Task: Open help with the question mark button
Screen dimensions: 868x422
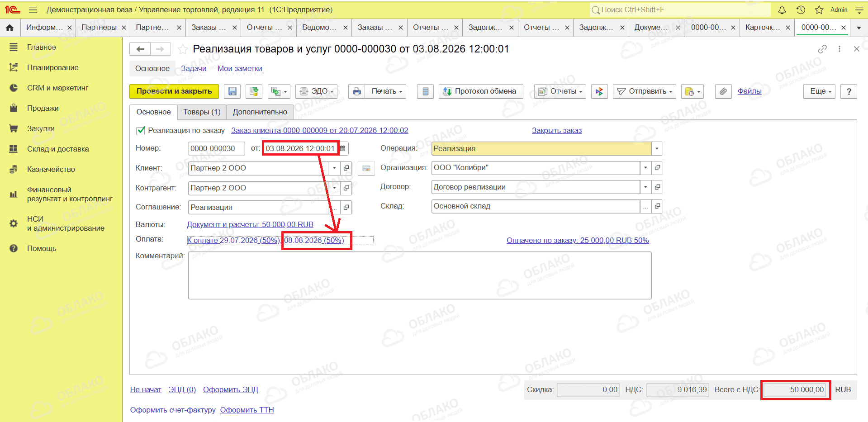Action: [x=849, y=91]
